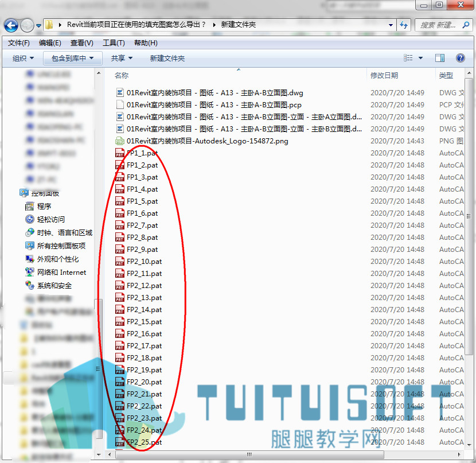Open the 包含到库中 dropdown
This screenshot has height=463, width=476.
pos(73,58)
